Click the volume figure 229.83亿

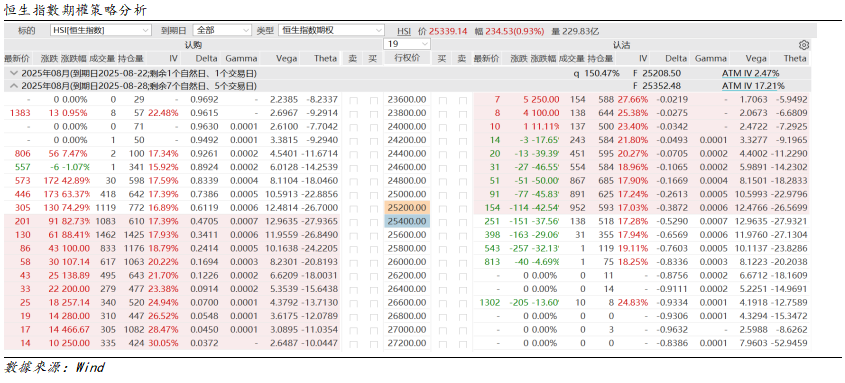pyautogui.click(x=580, y=31)
